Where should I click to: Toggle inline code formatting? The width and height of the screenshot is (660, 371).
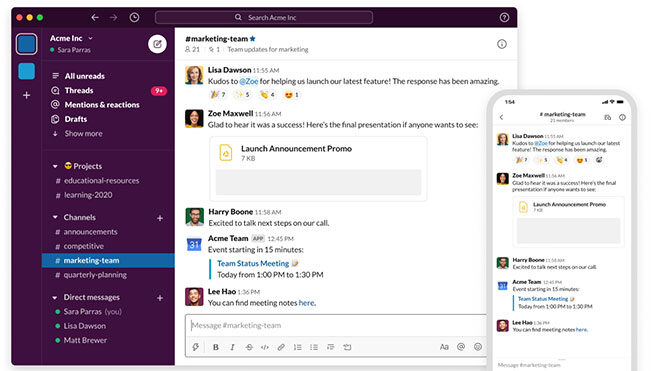[x=265, y=347]
